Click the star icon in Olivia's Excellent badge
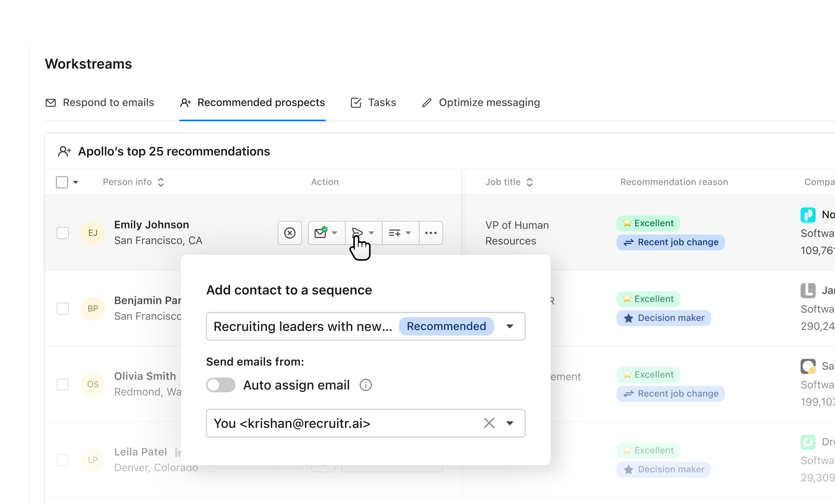This screenshot has width=835, height=504. (x=627, y=374)
